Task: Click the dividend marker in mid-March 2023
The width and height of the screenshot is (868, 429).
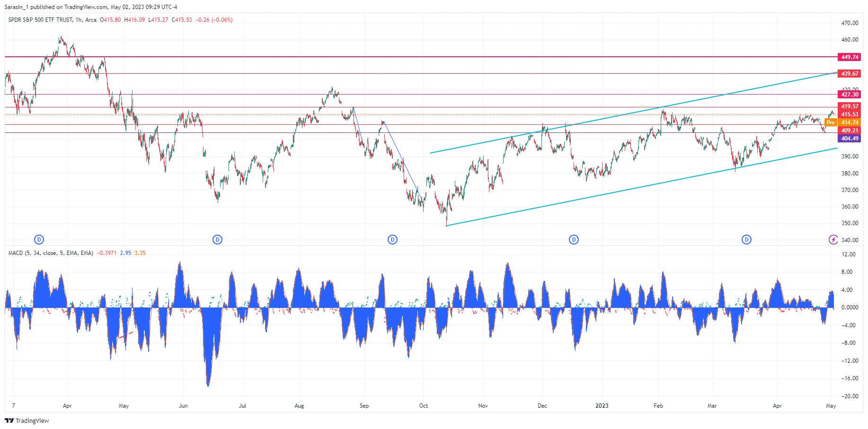Action: pos(746,240)
